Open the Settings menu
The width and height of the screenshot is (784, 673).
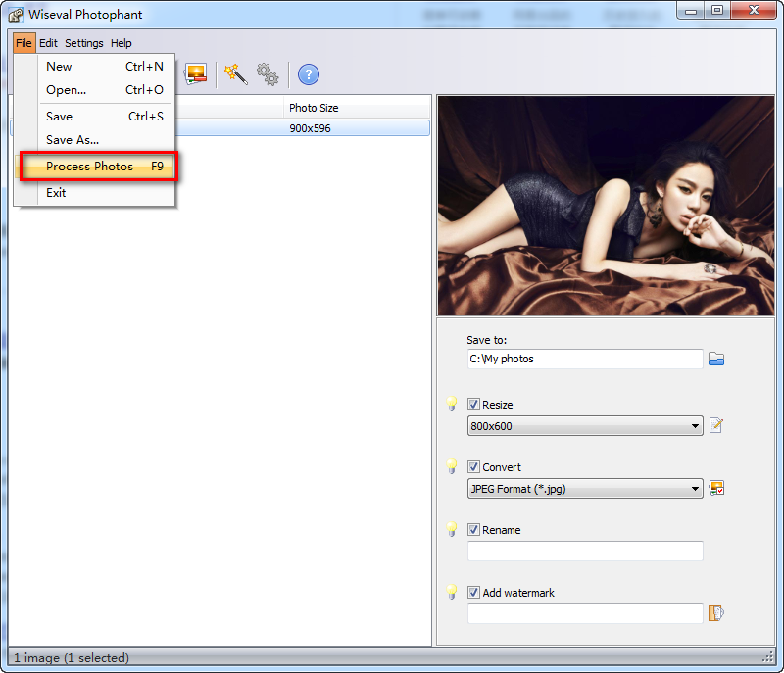pos(84,43)
